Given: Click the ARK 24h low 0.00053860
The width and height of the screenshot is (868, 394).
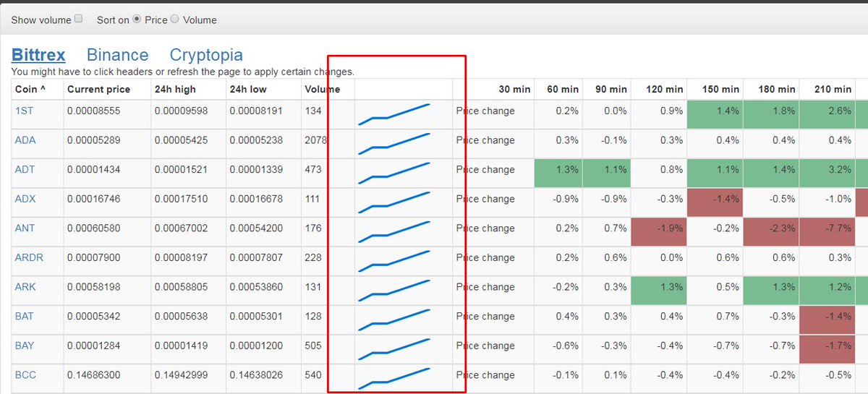Looking at the screenshot, I should tap(256, 287).
